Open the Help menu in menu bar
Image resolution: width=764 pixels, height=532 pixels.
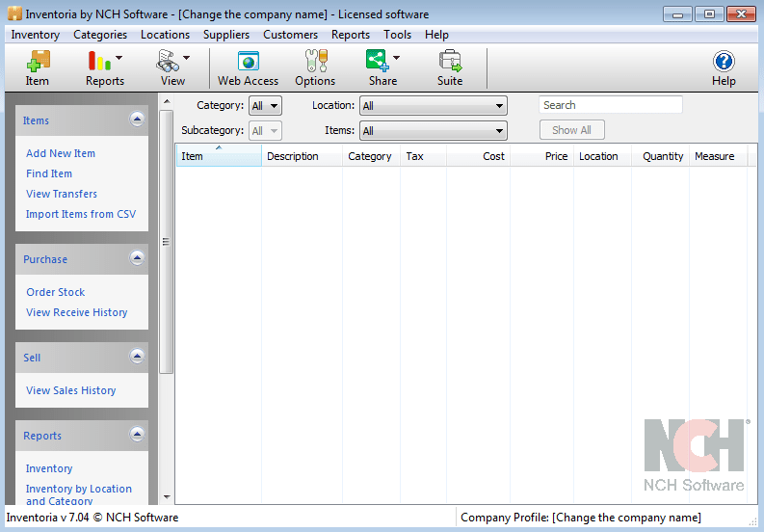(436, 35)
